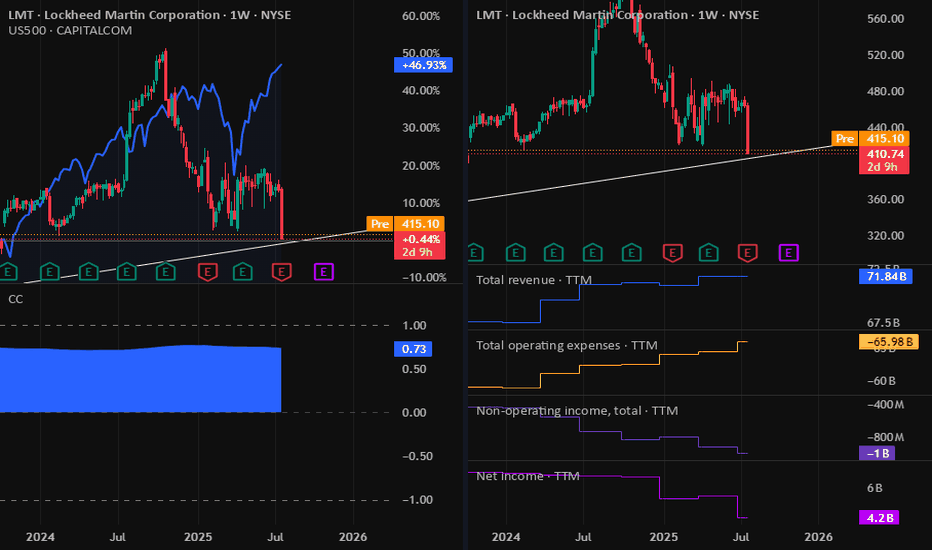Click the 71.84B total revenue value label

(886, 276)
